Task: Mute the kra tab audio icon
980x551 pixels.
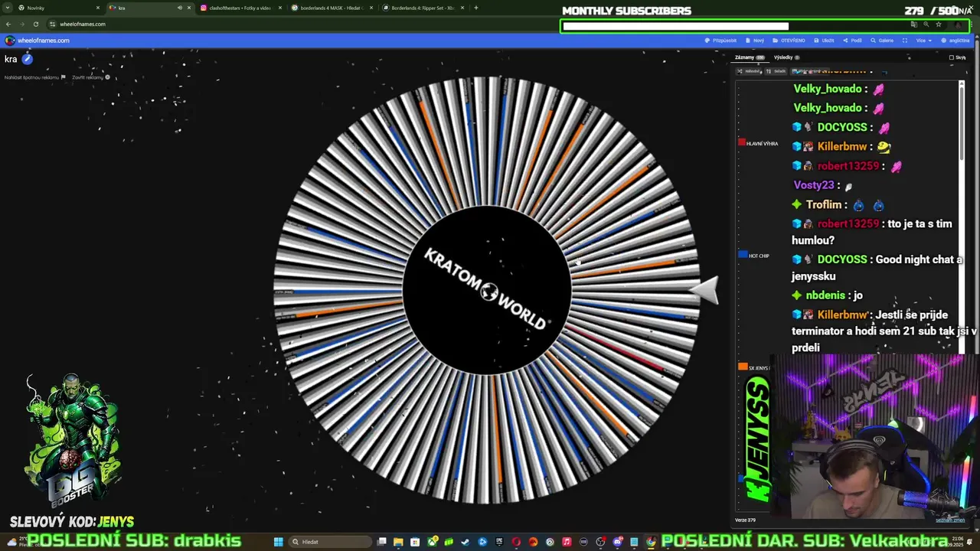Action: [180, 8]
